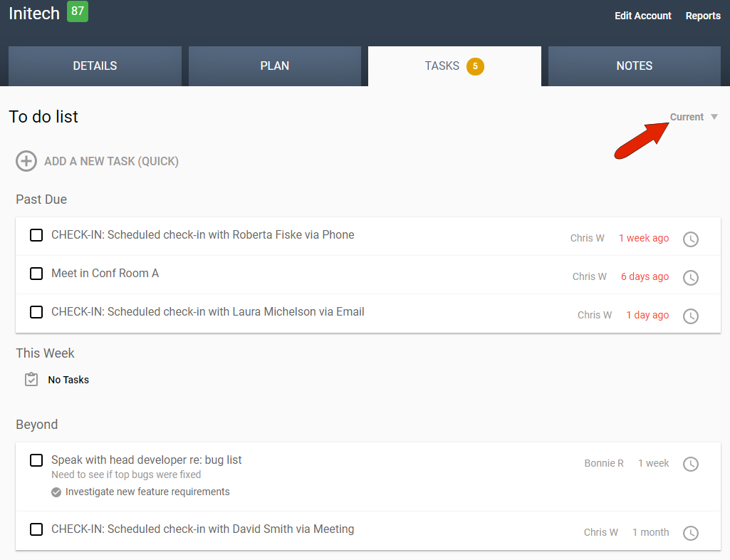Viewport: 730px width, 560px height.
Task: Open the Plan tab
Action: click(x=274, y=66)
